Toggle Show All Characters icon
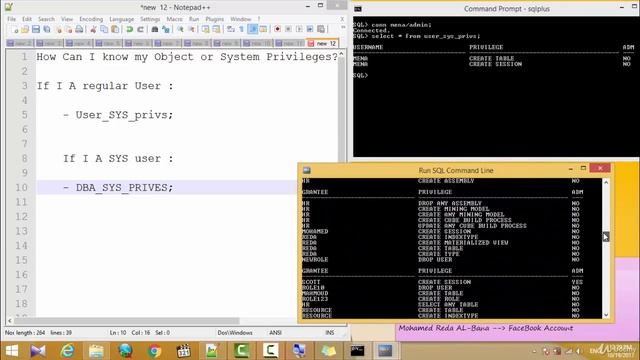Screen dimensions: 640x360 241,29
